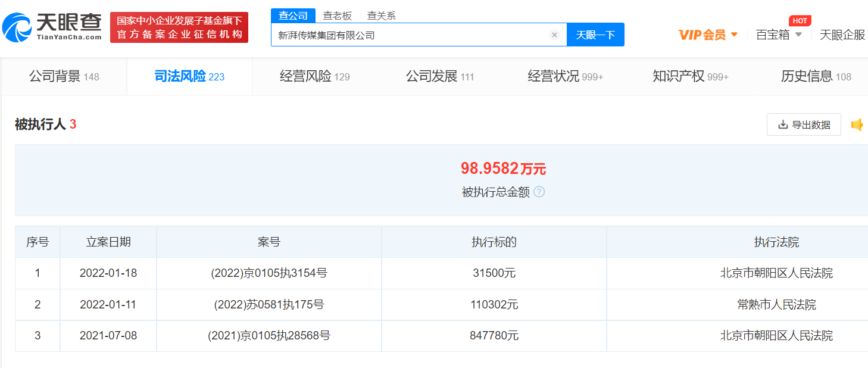Open case (2021)京0105执28568号
The width and height of the screenshot is (868, 368).
pyautogui.click(x=268, y=336)
